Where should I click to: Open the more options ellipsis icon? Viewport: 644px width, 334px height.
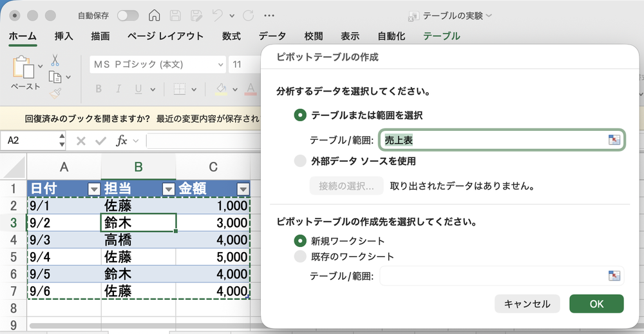(x=269, y=15)
